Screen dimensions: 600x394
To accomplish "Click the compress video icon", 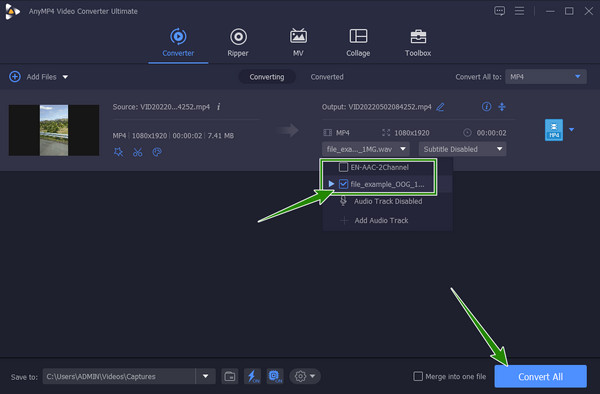I will coord(502,106).
